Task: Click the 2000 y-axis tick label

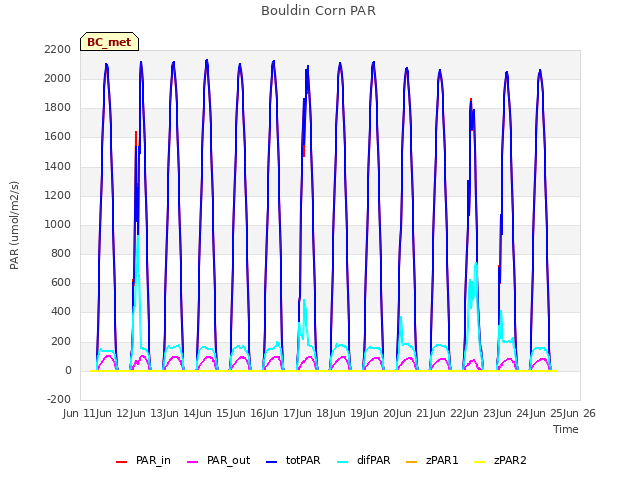Action: [58, 78]
